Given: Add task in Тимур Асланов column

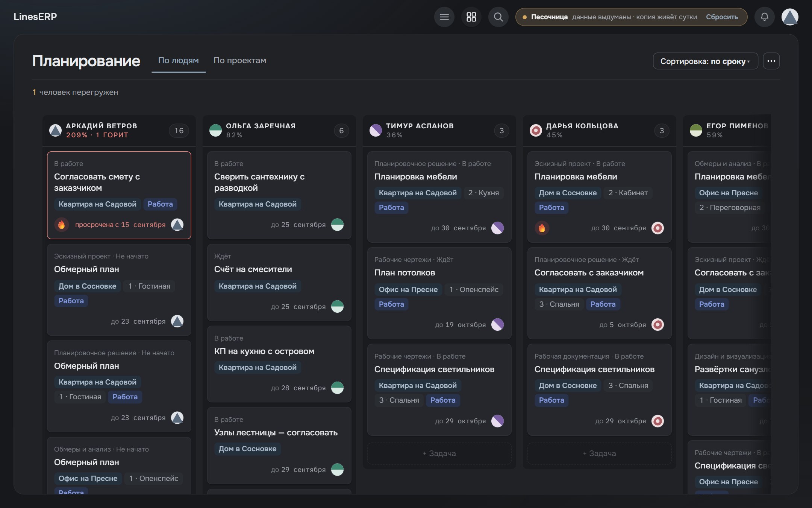Looking at the screenshot, I should click(x=439, y=453).
